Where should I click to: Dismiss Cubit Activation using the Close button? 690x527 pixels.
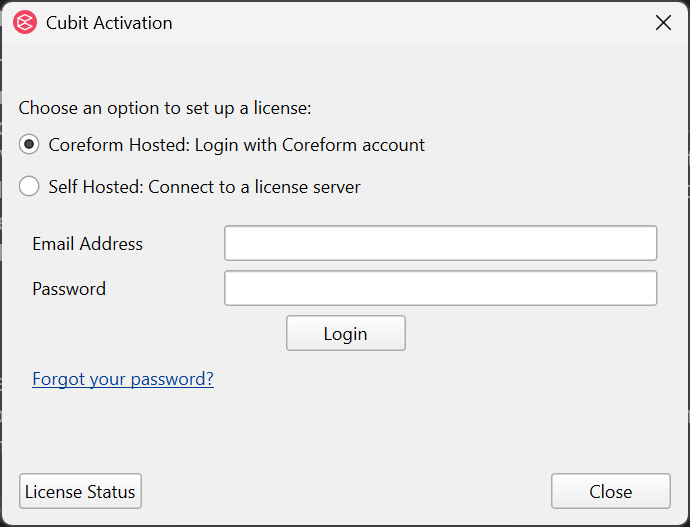[611, 491]
